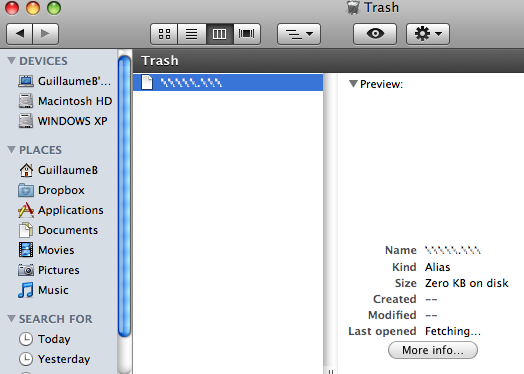Select the GuillaumeB' computer icon
This screenshot has width=524, height=374.
[x=26, y=81]
